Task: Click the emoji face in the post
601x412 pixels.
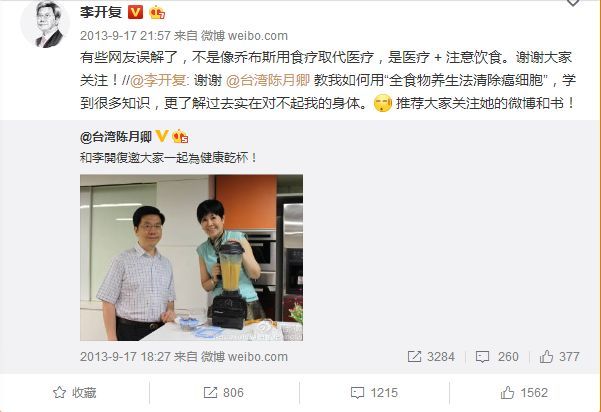Action: pyautogui.click(x=383, y=103)
